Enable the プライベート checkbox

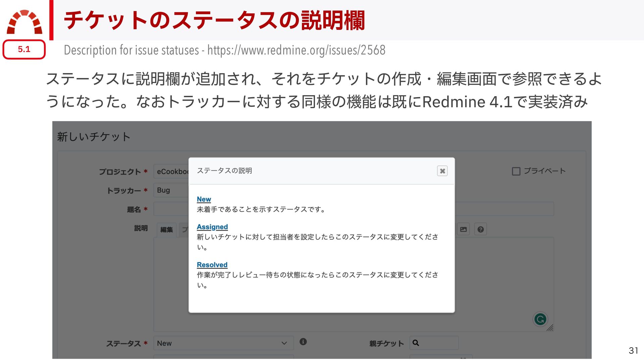tap(516, 171)
